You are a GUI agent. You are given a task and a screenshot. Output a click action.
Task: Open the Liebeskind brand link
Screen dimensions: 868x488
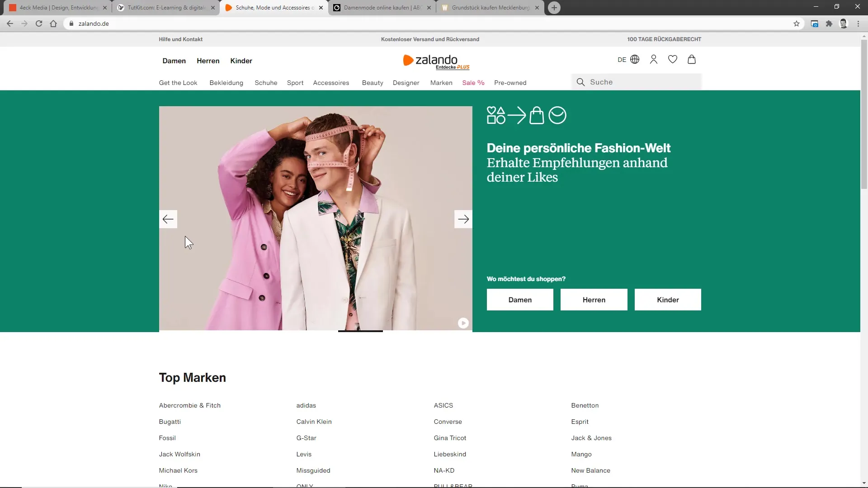[450, 454]
